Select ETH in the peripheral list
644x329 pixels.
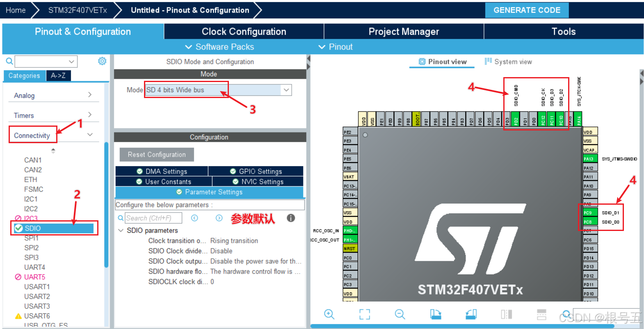coord(30,180)
